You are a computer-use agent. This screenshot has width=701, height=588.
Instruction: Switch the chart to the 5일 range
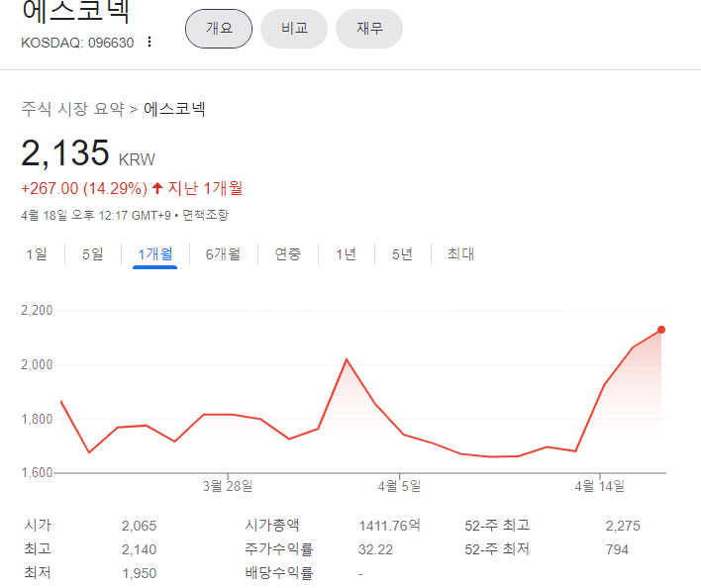[x=92, y=254]
